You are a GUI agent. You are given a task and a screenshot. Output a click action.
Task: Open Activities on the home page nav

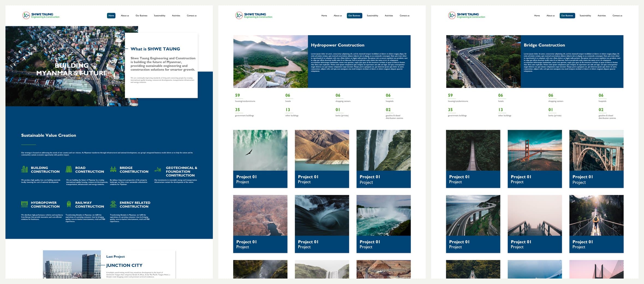pos(176,16)
